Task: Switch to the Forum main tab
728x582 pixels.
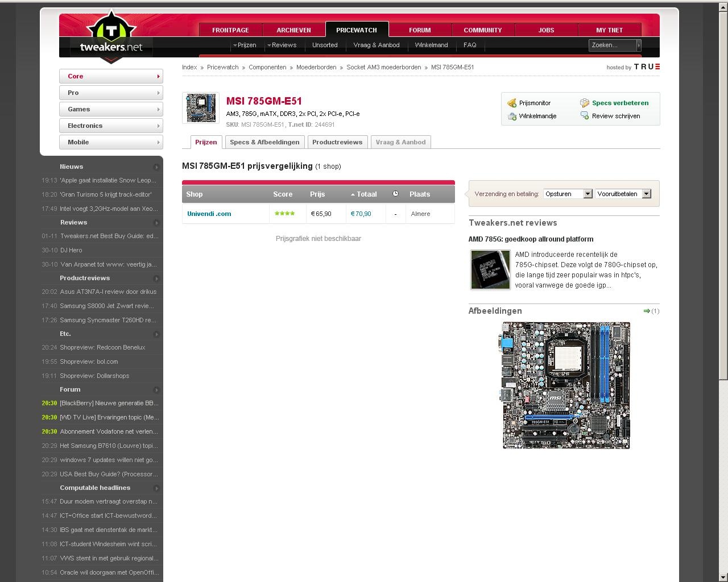Action: (420, 30)
